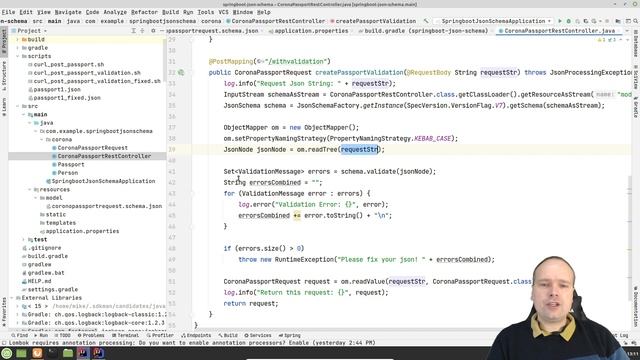
Task: Open the Services tool window
Action: click(x=258, y=336)
